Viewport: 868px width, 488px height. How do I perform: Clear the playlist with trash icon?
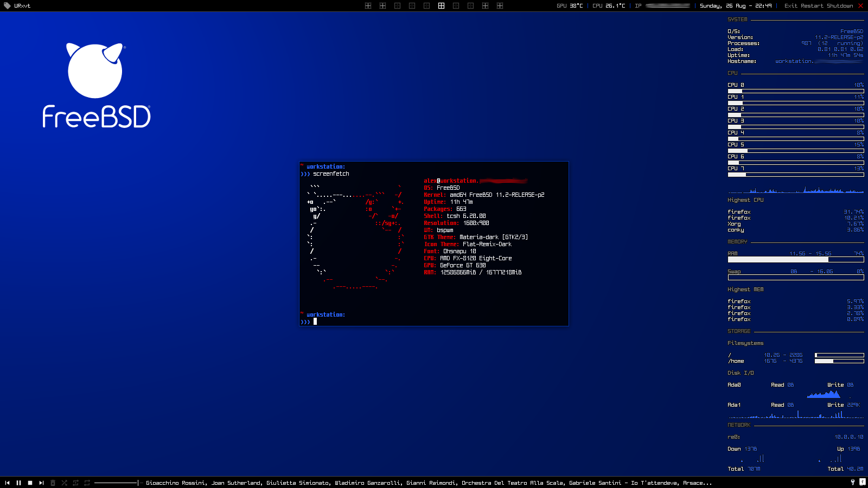(x=53, y=483)
